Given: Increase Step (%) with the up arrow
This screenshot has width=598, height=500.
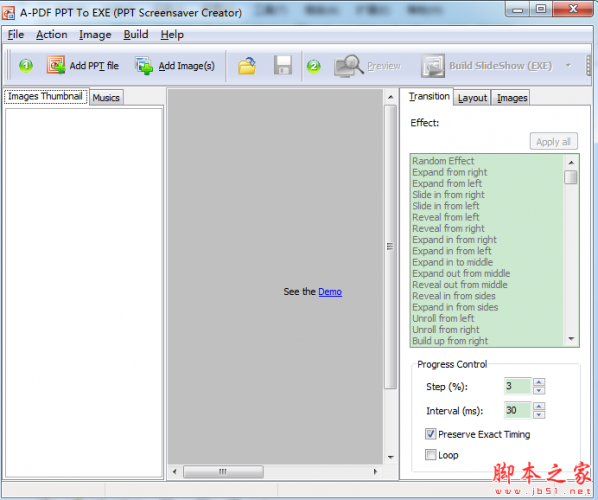Looking at the screenshot, I should 539,382.
